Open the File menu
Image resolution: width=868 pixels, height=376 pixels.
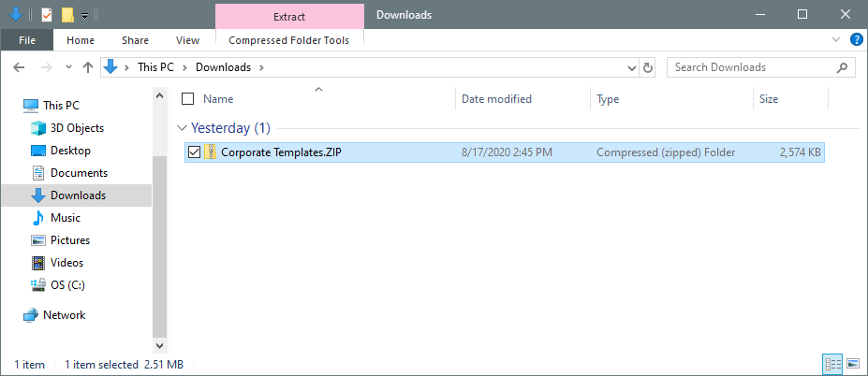27,40
